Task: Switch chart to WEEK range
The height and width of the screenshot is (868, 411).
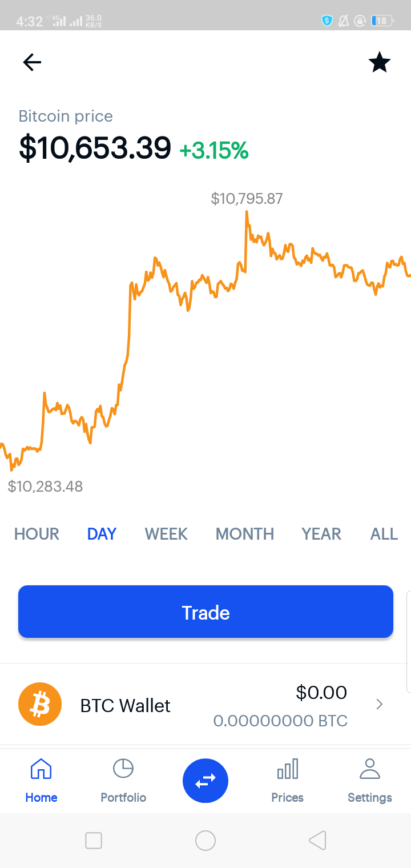Action: pos(166,534)
